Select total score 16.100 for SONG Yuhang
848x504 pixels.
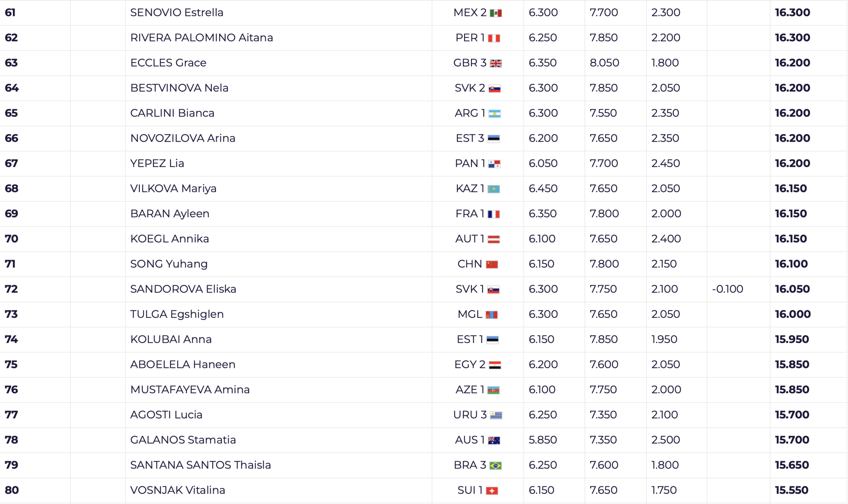pyautogui.click(x=791, y=264)
